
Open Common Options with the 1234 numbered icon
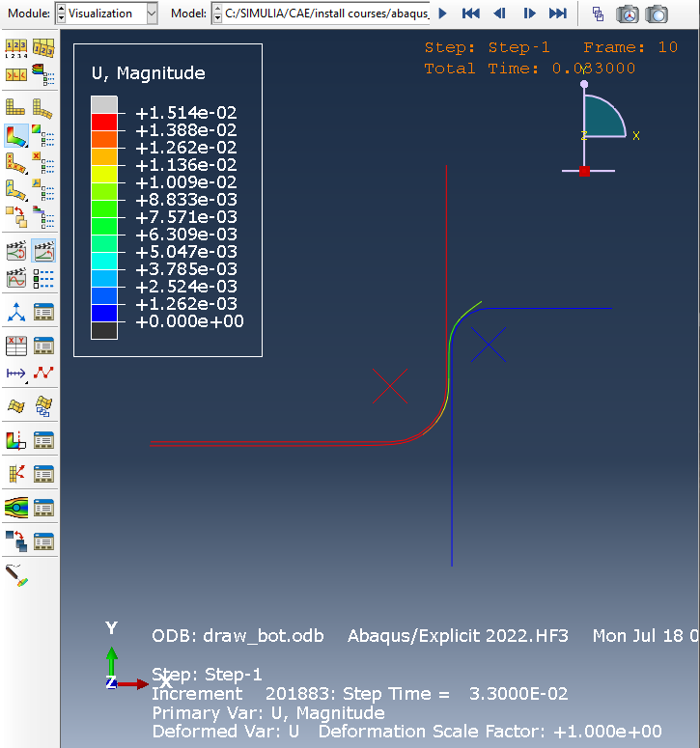click(16, 48)
